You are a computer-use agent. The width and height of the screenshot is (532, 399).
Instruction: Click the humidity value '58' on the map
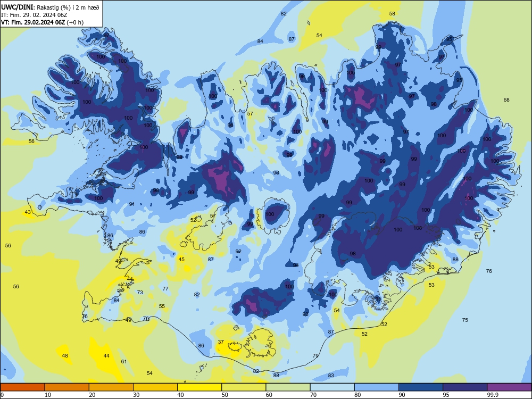click(x=392, y=14)
